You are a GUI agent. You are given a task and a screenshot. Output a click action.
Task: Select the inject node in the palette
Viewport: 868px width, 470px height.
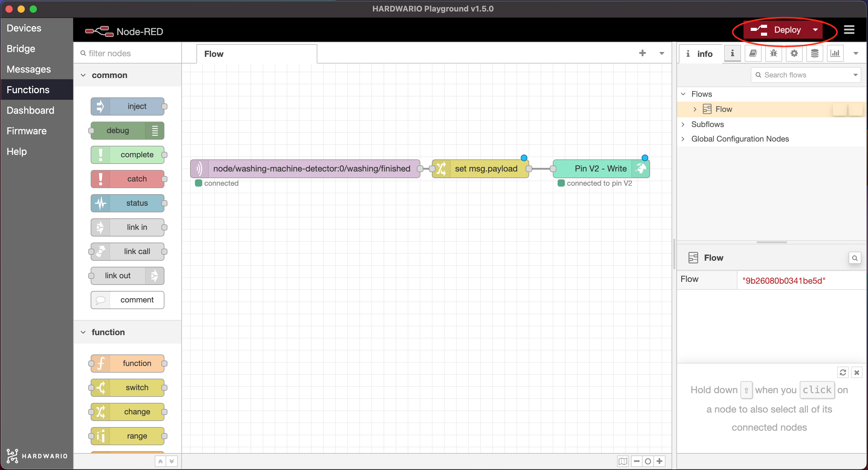coord(127,106)
